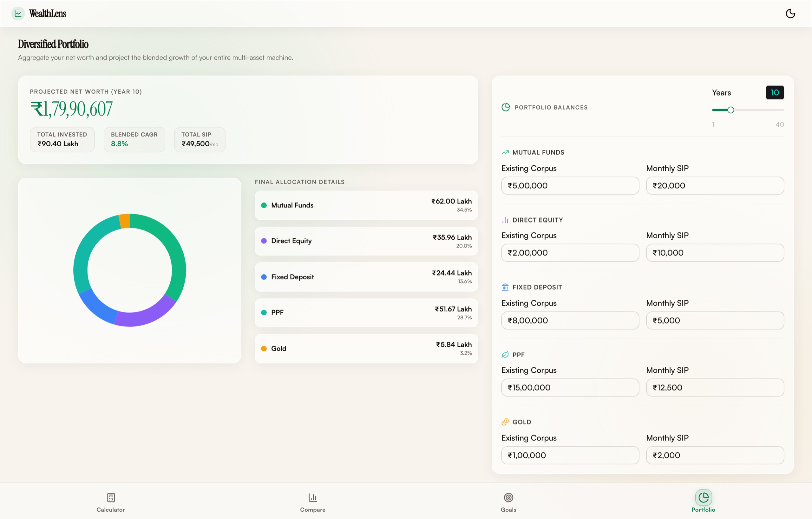Edit Direct Equity Existing Corpus field
812x519 pixels.
tap(570, 253)
